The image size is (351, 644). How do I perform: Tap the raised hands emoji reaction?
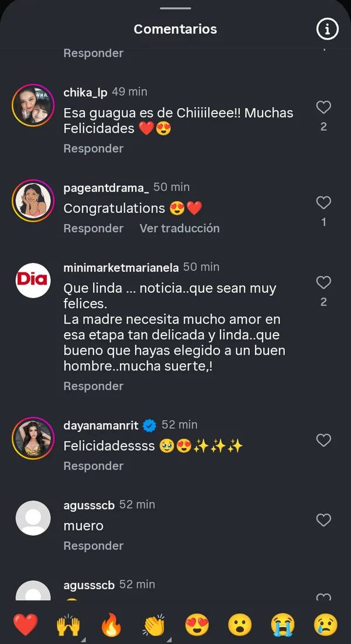tap(67, 625)
